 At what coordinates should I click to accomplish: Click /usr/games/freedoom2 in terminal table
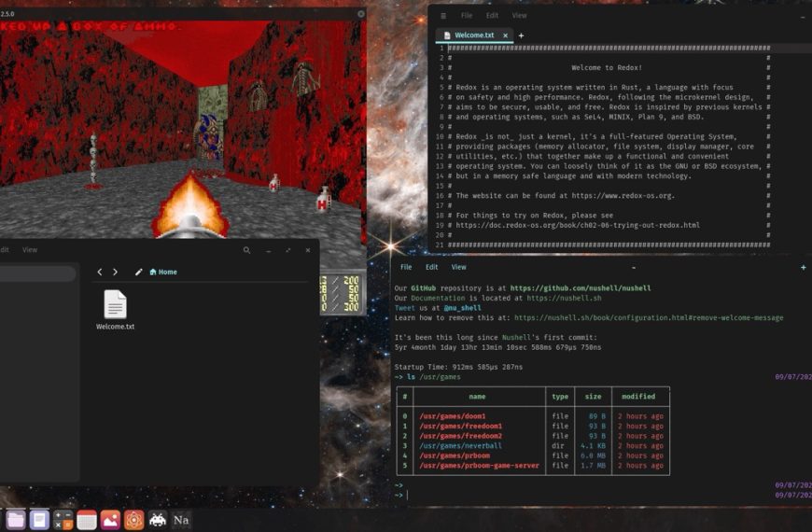(460, 436)
